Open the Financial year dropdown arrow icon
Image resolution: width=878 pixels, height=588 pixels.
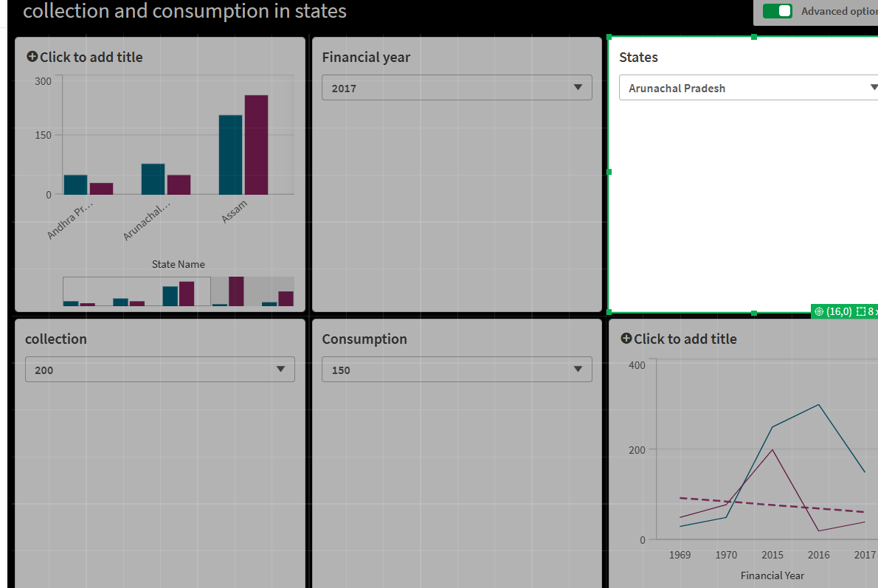click(578, 87)
